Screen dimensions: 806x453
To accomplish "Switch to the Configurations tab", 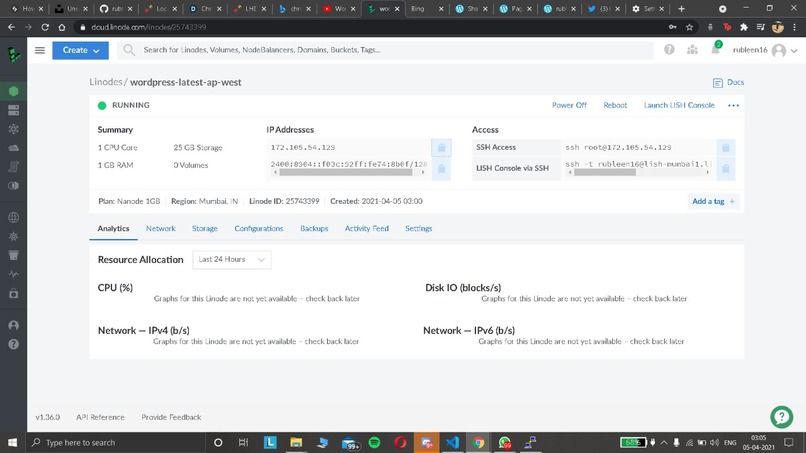I will point(259,228).
